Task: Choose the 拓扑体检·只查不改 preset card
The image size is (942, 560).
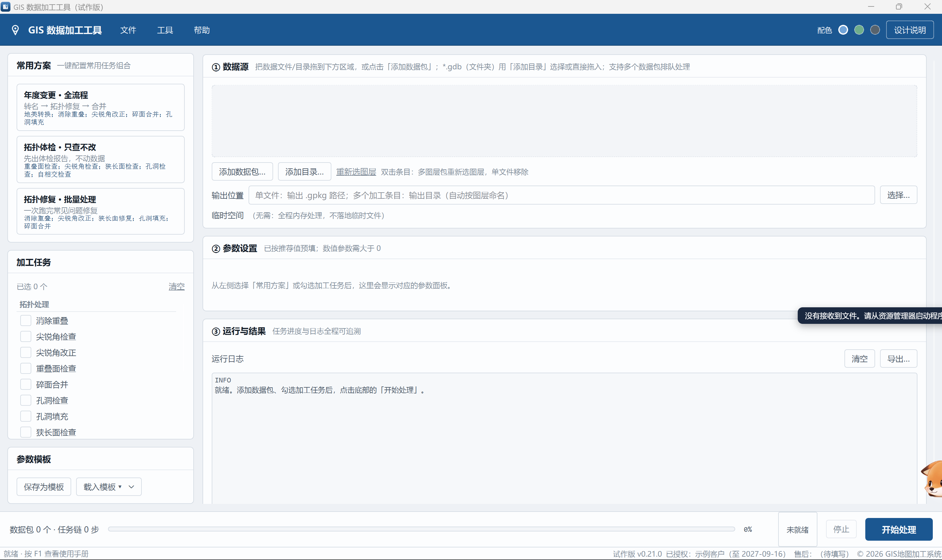Action: pyautogui.click(x=100, y=159)
